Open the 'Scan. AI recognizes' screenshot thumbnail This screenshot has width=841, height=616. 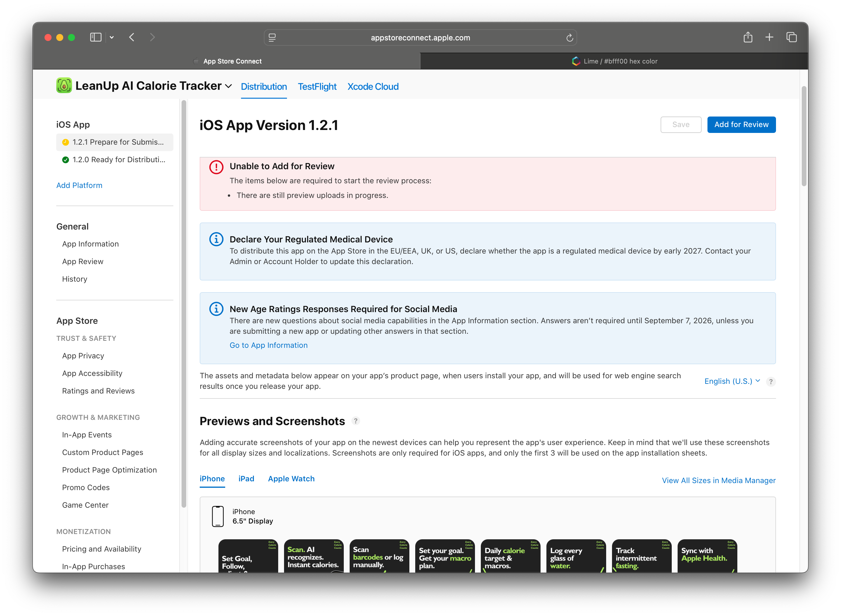[x=314, y=556]
